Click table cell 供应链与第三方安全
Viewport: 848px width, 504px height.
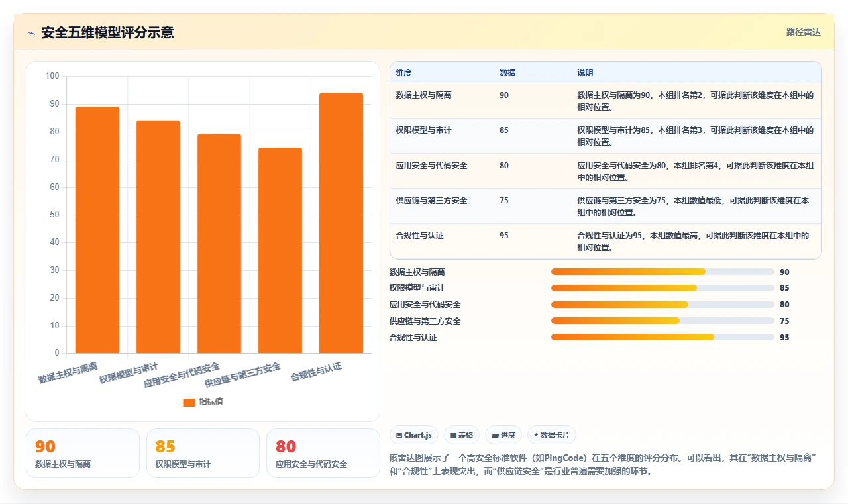pos(432,201)
